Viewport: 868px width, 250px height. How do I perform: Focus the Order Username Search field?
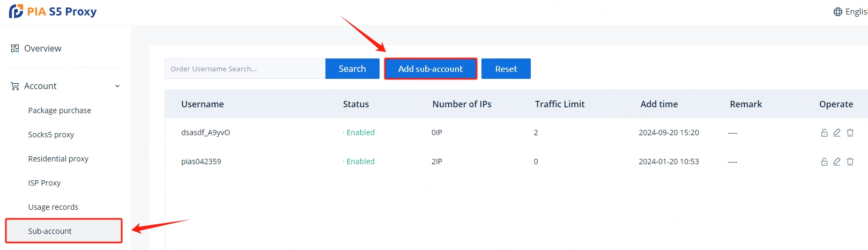(x=244, y=69)
